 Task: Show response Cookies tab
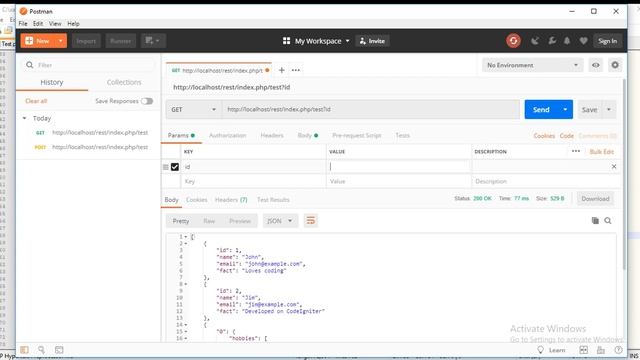196,200
